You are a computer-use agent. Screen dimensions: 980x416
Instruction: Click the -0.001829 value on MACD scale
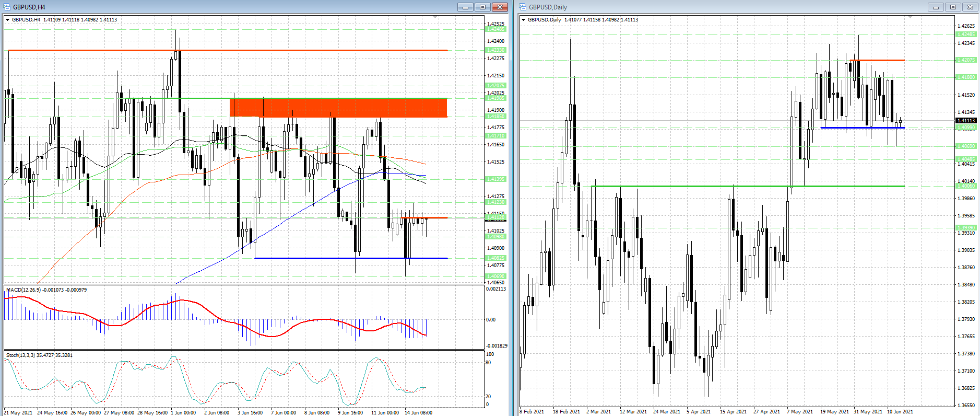[x=497, y=346]
